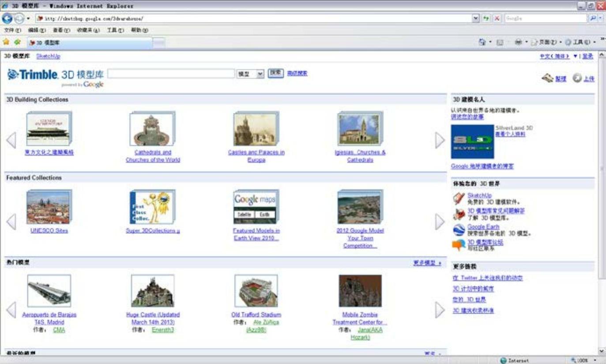
Task: Expand the address bar history dropdown
Action: 475,19
